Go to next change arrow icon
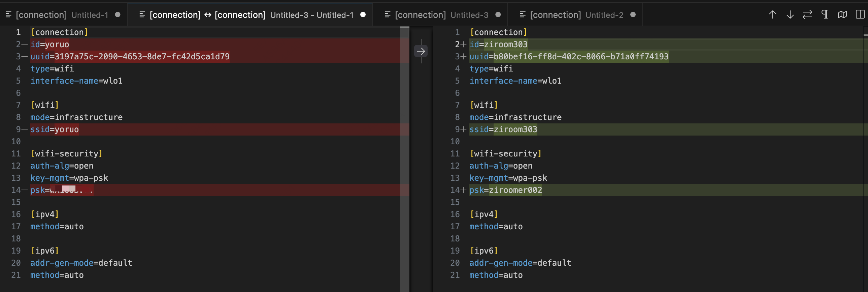Viewport: 868px width, 292px height. 790,14
